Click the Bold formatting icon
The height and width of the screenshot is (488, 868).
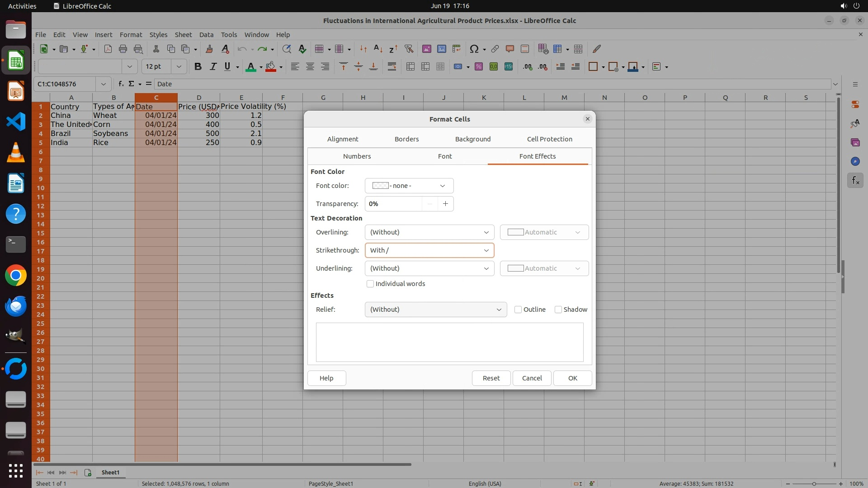198,67
